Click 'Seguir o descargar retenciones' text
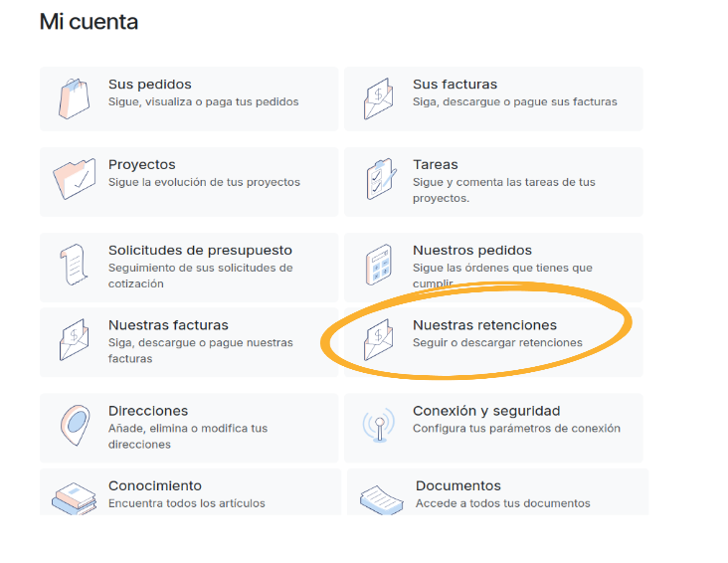The image size is (728, 563). (497, 343)
